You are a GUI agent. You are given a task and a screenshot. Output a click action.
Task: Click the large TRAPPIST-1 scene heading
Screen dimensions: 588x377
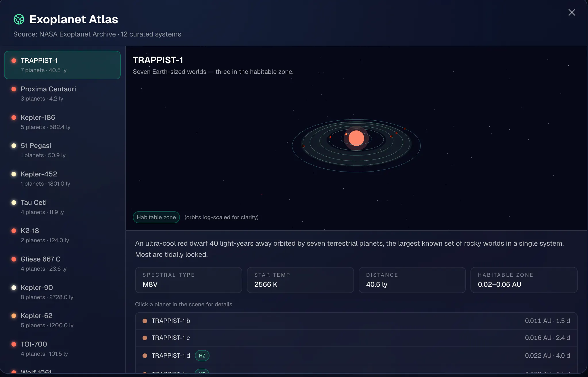[x=158, y=60]
